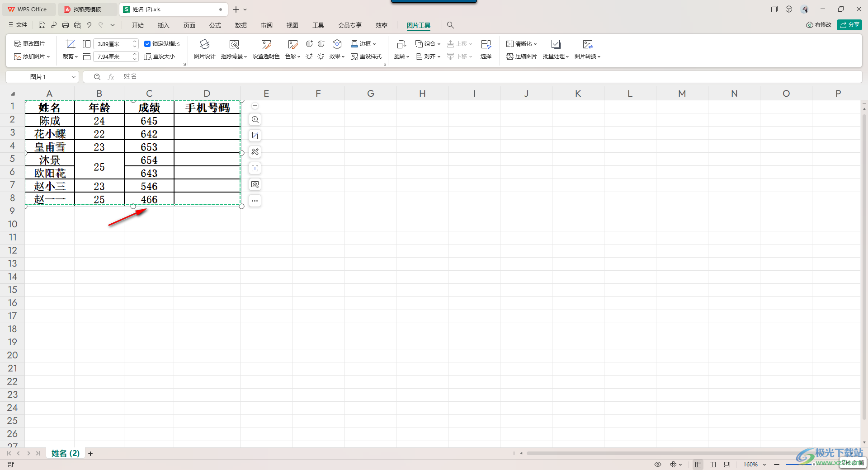Image resolution: width=868 pixels, height=470 pixels.
Task: Switch to the 找稻壳模板 tab
Action: click(87, 9)
